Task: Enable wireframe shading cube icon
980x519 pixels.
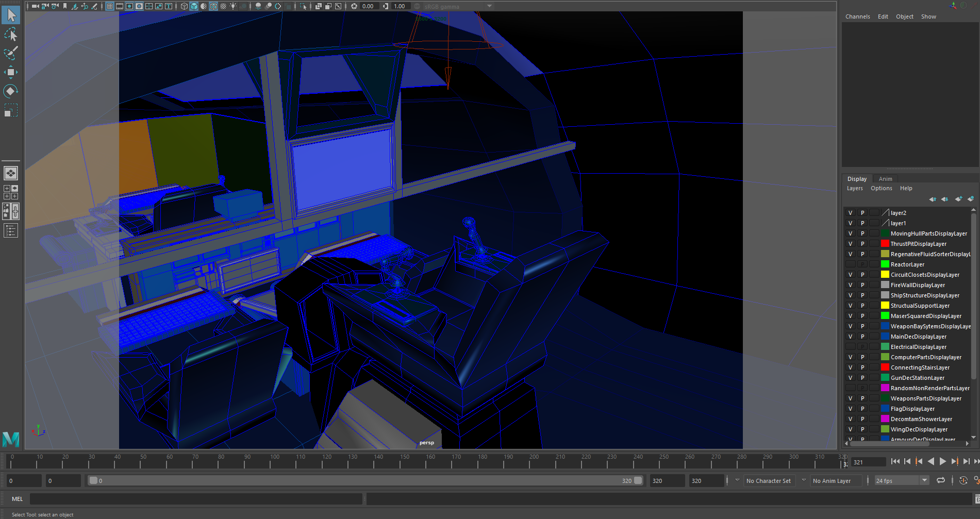Action: tap(184, 6)
